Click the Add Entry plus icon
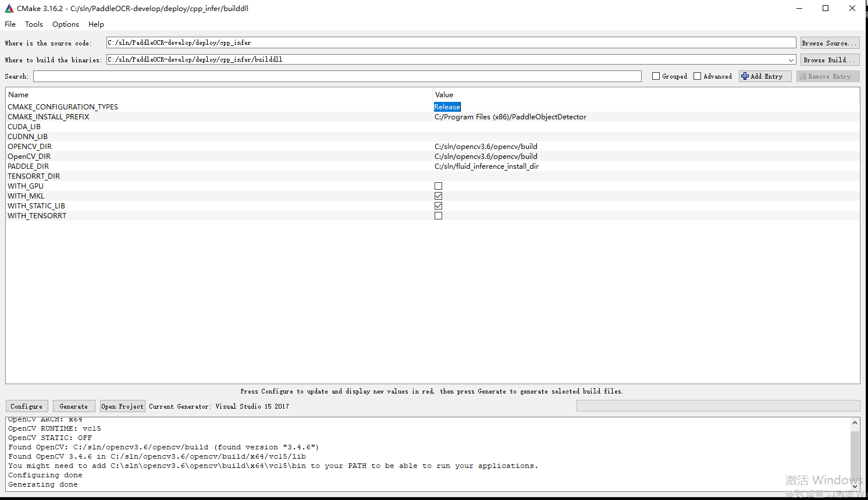868x500 pixels. [745, 76]
